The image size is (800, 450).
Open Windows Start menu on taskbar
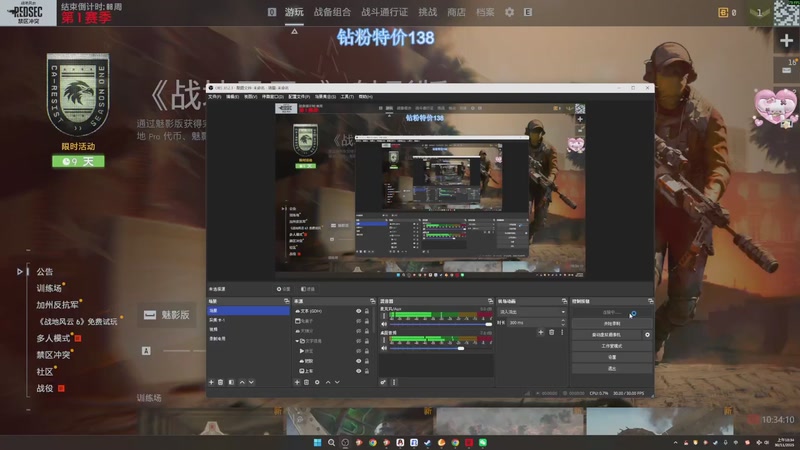317,442
